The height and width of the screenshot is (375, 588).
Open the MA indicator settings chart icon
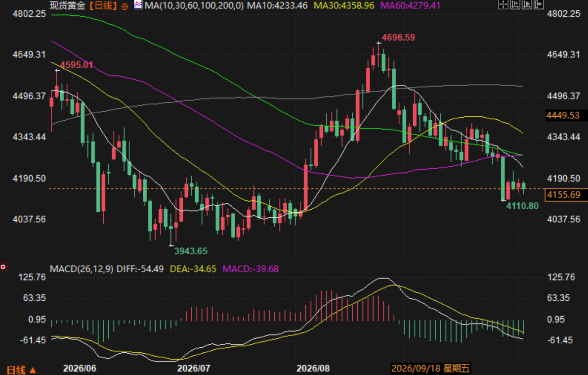point(138,5)
